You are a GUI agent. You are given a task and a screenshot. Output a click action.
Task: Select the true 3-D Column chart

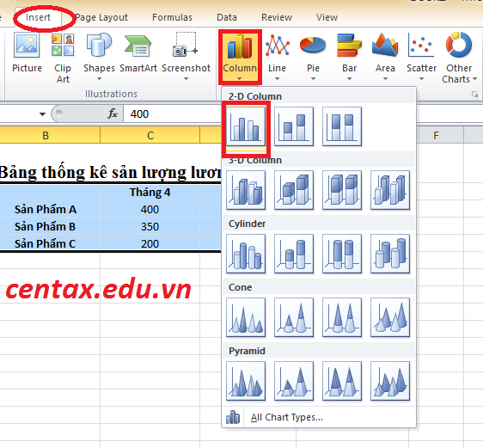pyautogui.click(x=390, y=190)
